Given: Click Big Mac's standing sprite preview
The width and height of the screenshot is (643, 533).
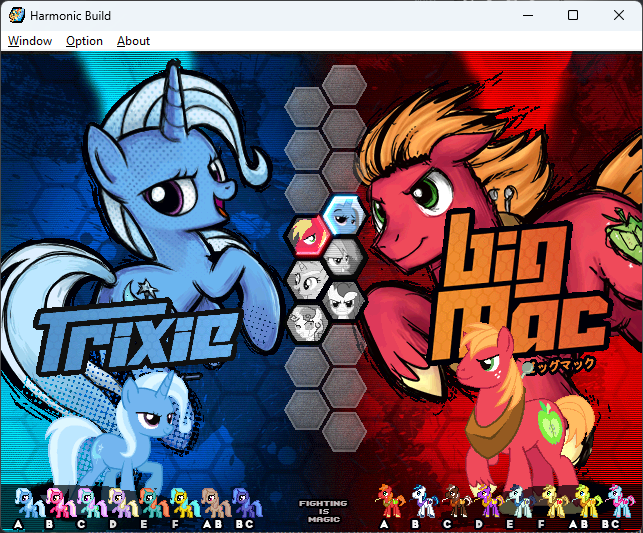Looking at the screenshot, I should coord(527,410).
